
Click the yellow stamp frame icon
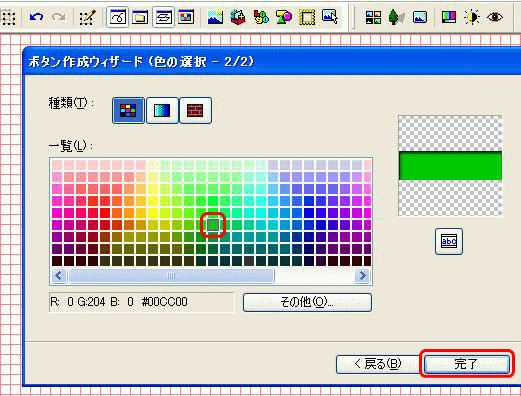[307, 17]
